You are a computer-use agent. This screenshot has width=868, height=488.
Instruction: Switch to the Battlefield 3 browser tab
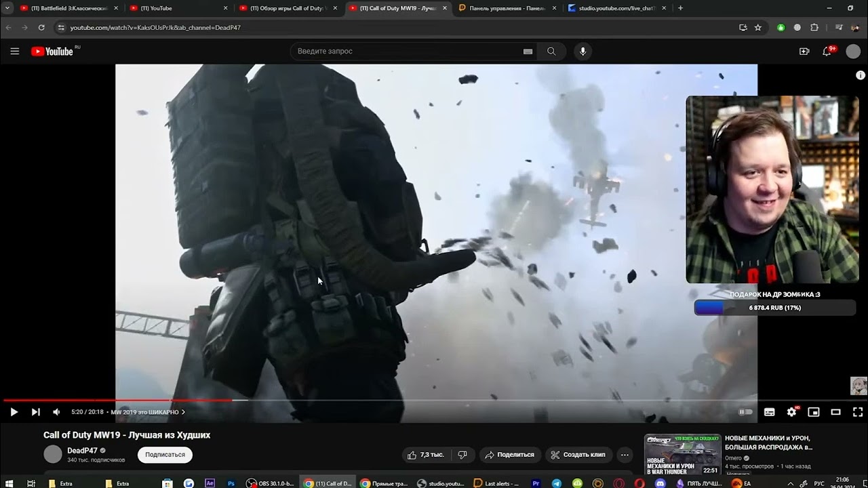click(x=68, y=8)
